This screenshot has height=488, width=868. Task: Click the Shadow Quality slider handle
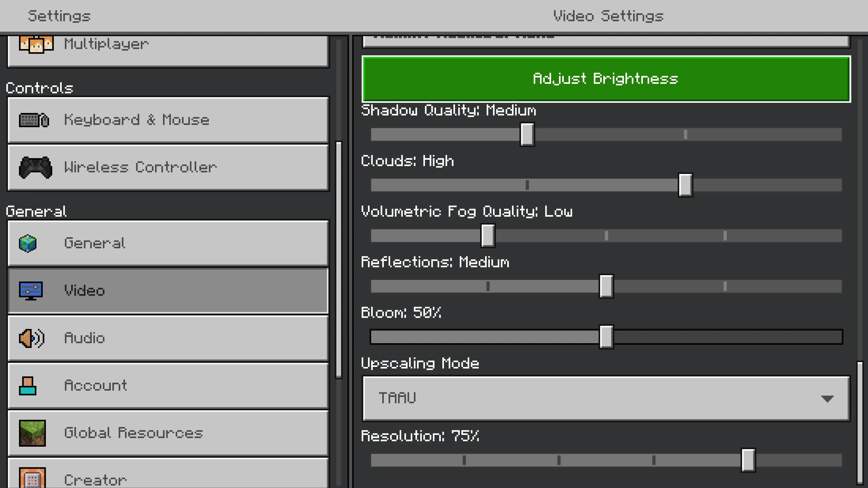click(x=527, y=134)
